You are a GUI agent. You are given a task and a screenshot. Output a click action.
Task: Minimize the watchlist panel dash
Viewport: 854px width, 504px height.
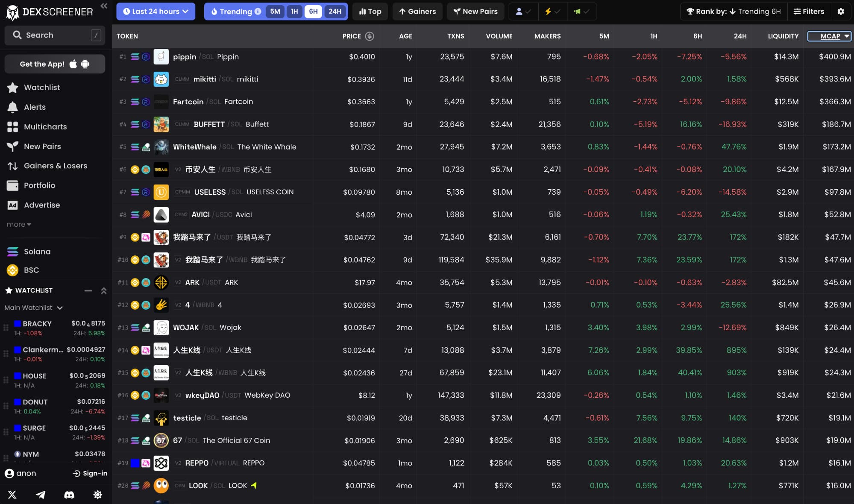click(88, 290)
